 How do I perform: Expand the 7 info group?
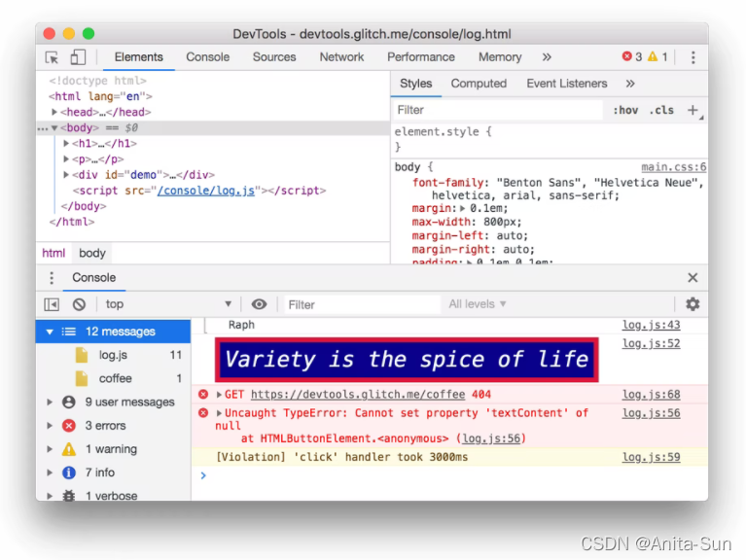click(x=50, y=472)
